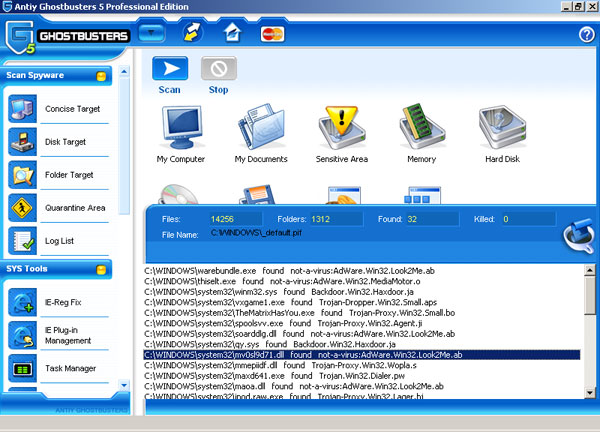
Task: Click the IE-Reg Fix label
Action: (x=63, y=302)
